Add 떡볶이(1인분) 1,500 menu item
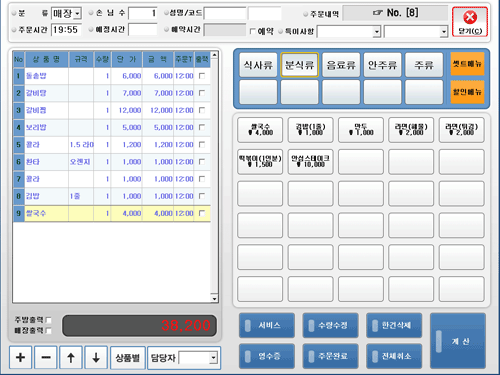500x375 pixels. [260, 162]
